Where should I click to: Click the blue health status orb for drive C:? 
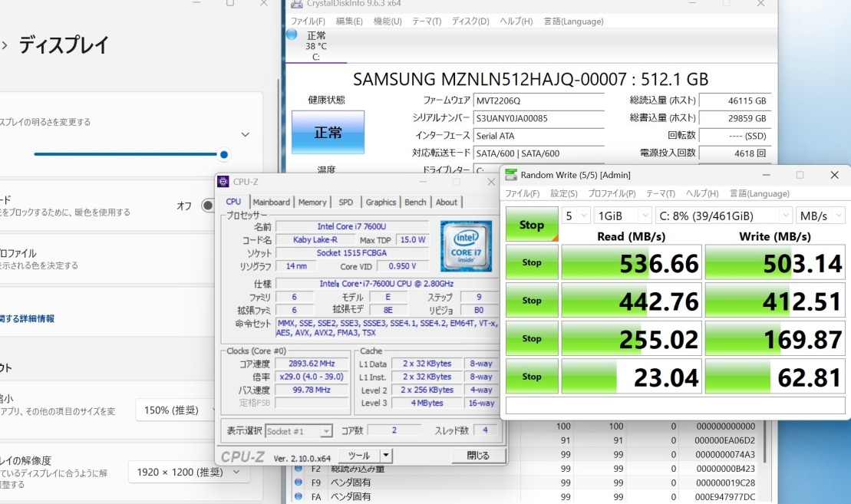point(292,35)
